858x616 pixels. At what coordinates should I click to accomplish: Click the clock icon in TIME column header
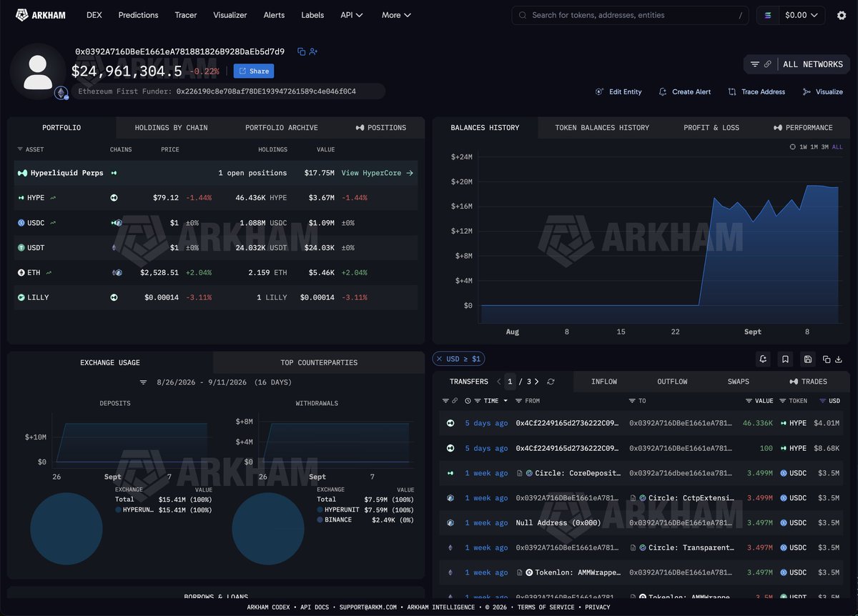pos(468,401)
